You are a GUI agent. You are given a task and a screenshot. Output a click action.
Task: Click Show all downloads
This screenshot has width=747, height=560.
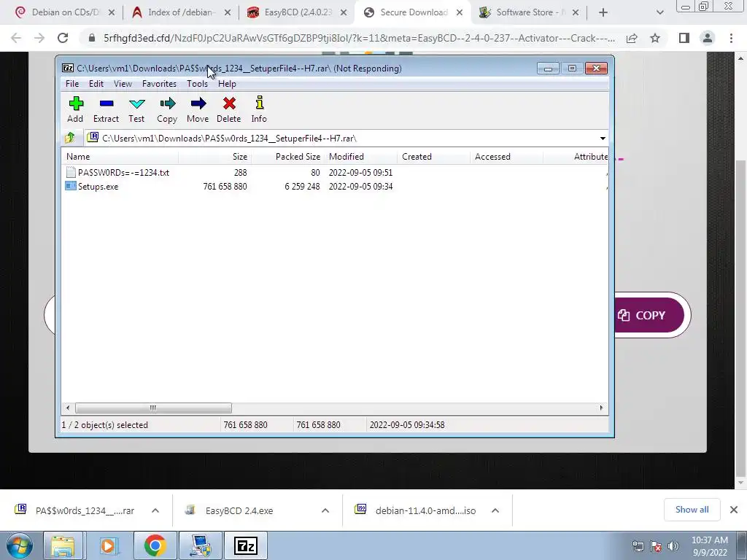point(692,510)
